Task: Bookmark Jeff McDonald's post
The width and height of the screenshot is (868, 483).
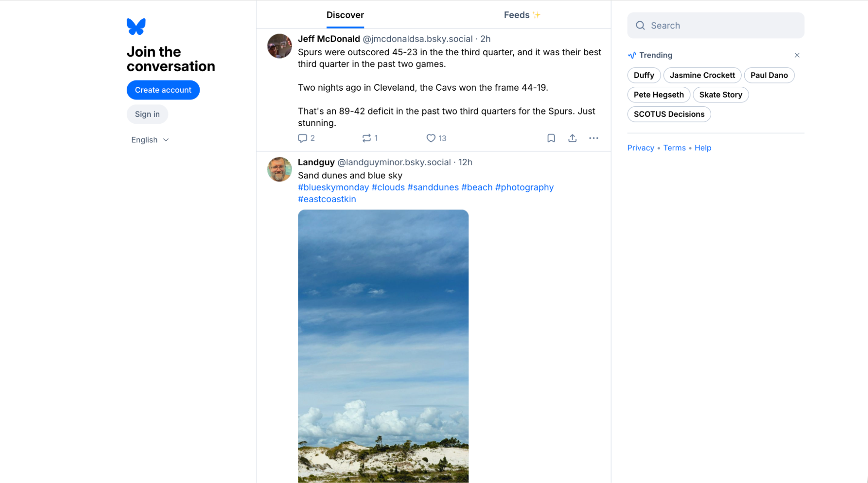Action: (x=551, y=138)
